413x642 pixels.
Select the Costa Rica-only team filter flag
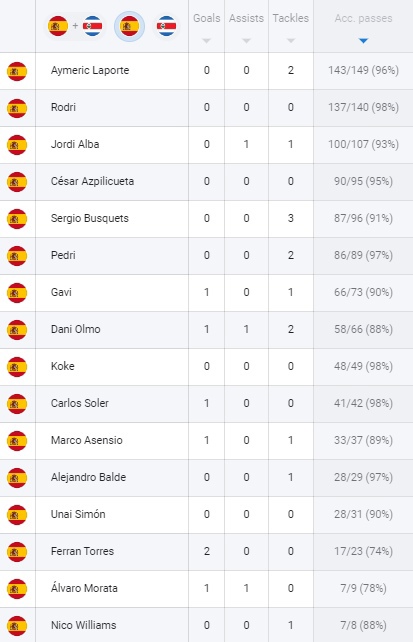coord(167,26)
